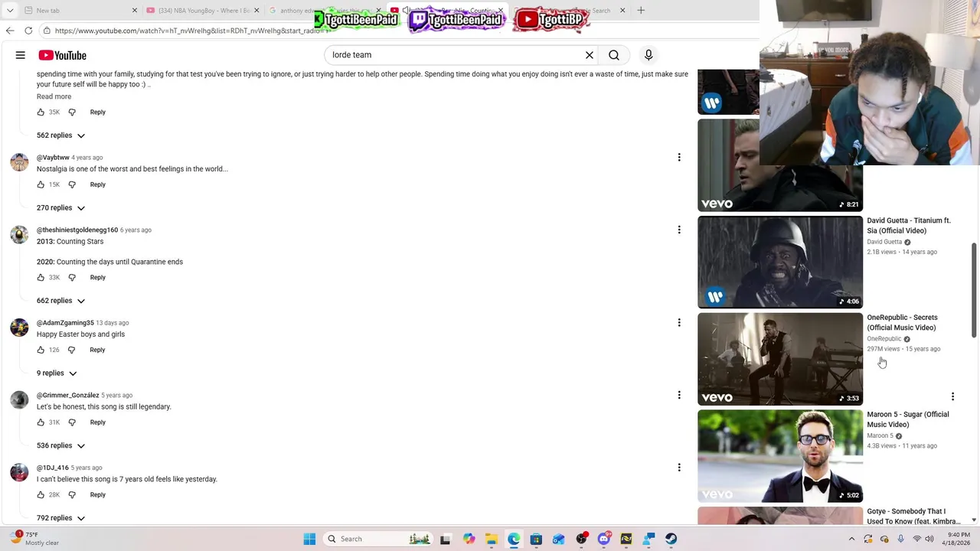This screenshot has width=980, height=551.
Task: Like the comment with 35K likes
Action: click(41, 112)
